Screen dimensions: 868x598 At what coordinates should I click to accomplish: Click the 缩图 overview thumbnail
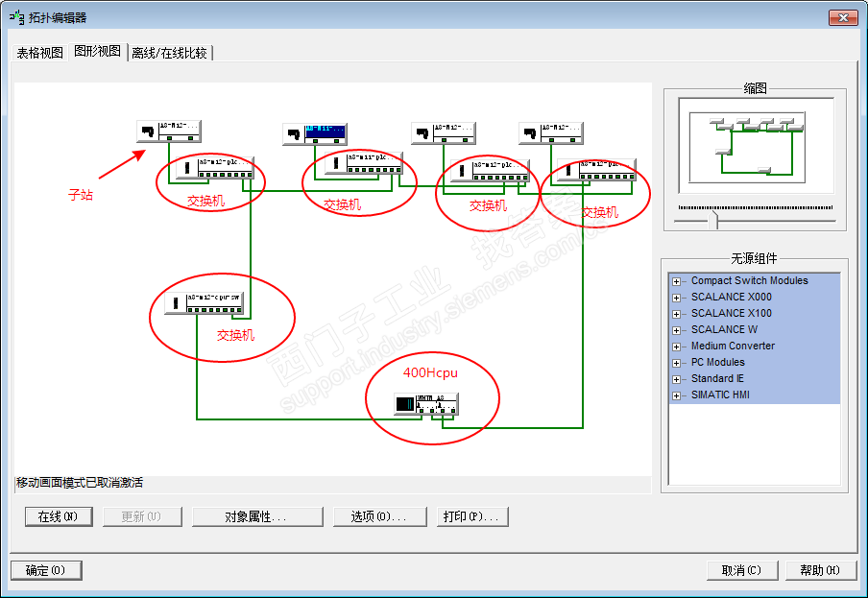757,146
